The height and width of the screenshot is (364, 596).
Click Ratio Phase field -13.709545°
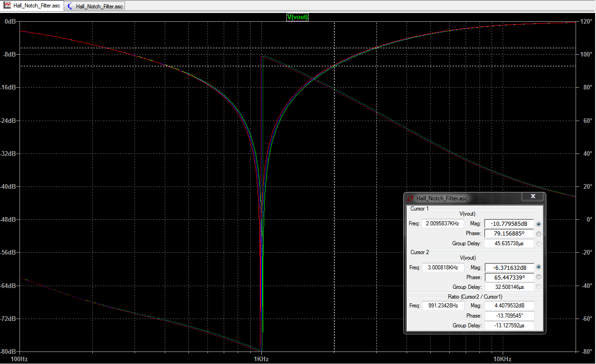(509, 316)
